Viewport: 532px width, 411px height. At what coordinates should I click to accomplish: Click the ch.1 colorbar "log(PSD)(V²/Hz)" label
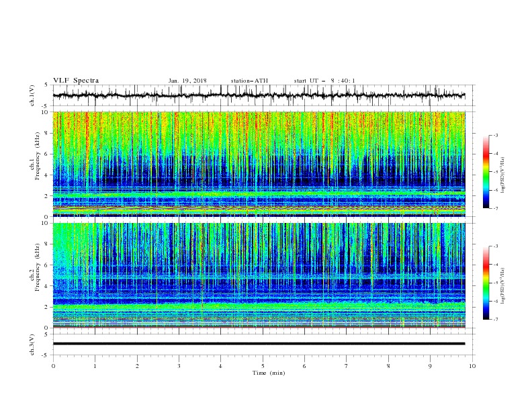(x=503, y=175)
